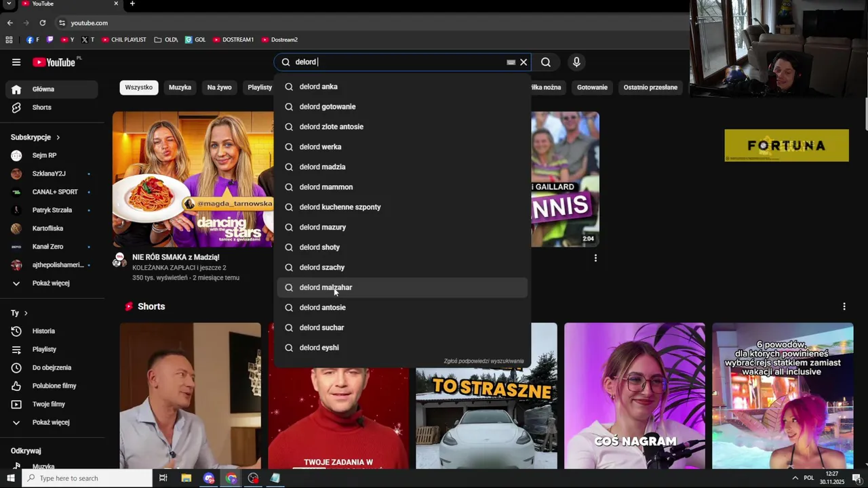Submit the search with the magnifier button
Screen dimensions: 868x488
(x=546, y=62)
